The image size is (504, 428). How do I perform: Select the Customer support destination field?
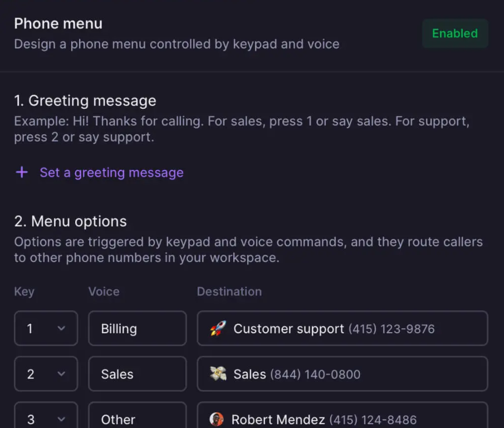(x=342, y=328)
